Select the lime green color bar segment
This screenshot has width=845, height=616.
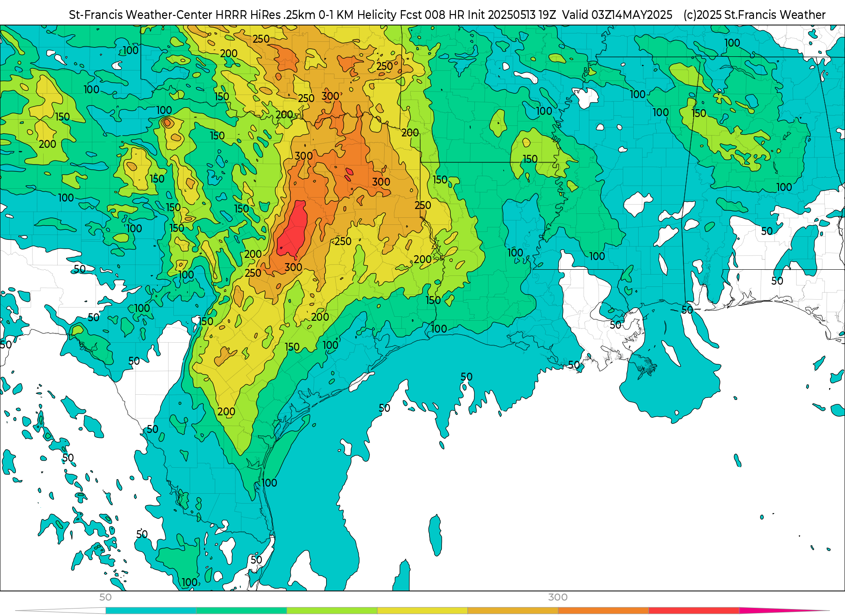(x=332, y=610)
